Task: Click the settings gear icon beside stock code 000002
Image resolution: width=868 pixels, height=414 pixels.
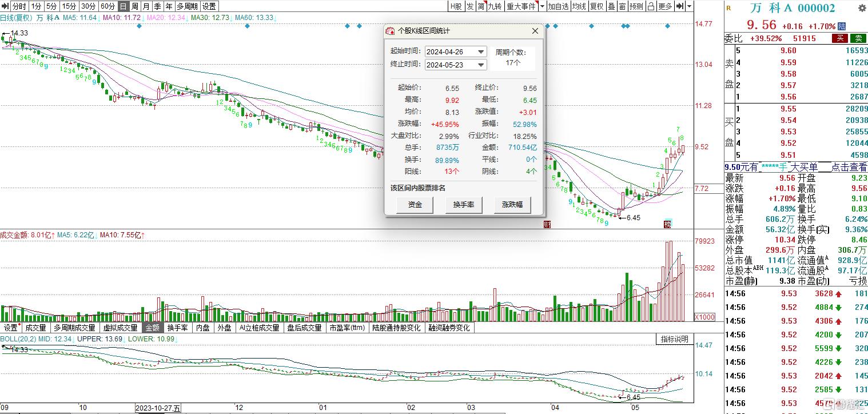Action: tap(862, 9)
